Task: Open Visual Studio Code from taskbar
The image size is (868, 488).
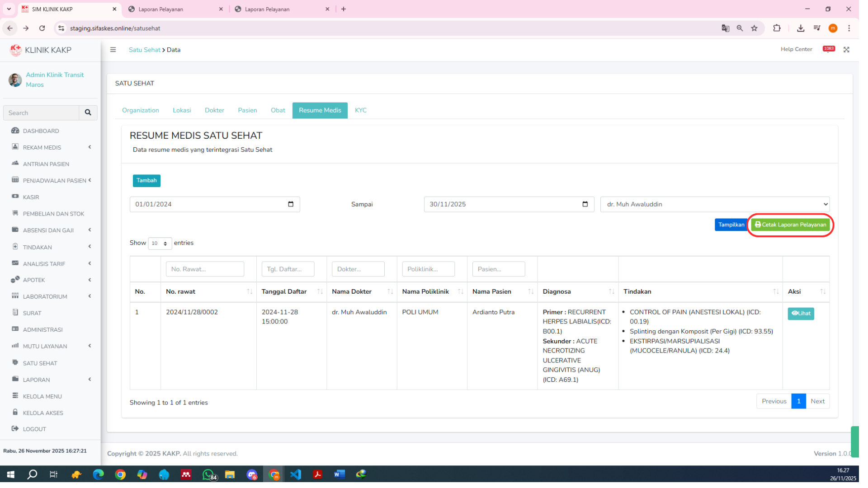Action: click(296, 474)
